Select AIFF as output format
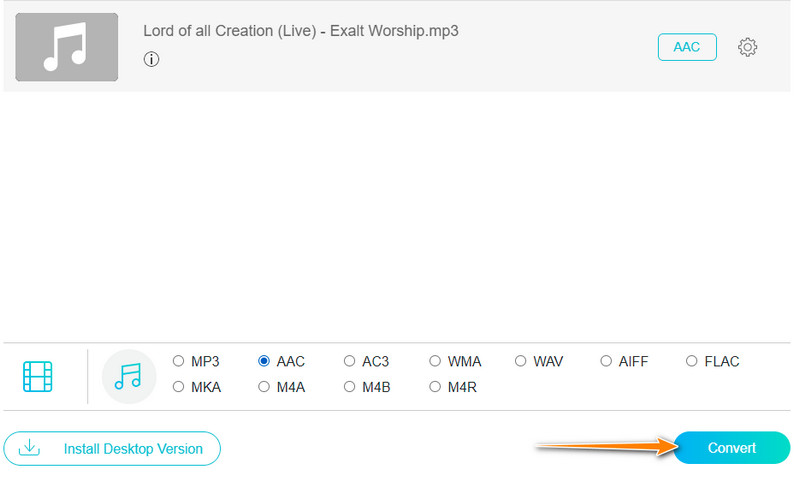Image resolution: width=800 pixels, height=482 pixels. click(606, 361)
